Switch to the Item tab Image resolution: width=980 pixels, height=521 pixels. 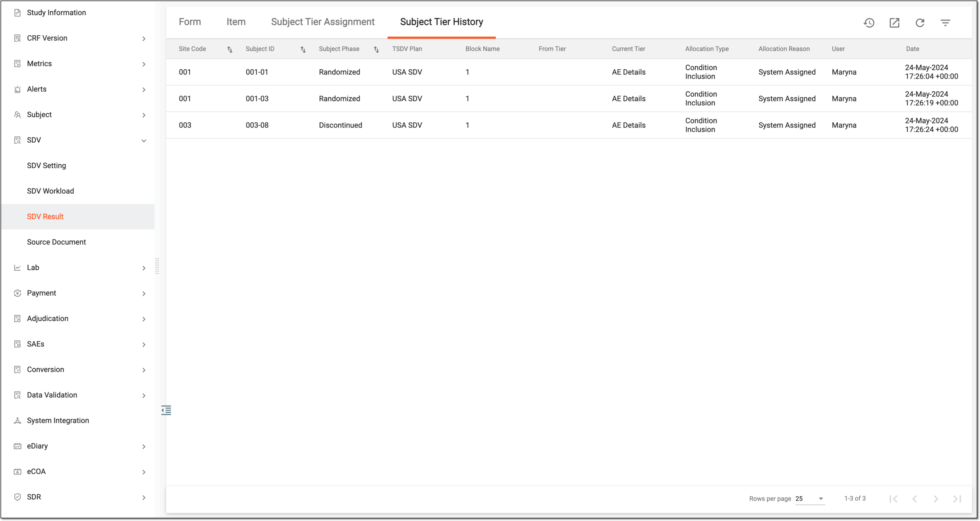236,22
